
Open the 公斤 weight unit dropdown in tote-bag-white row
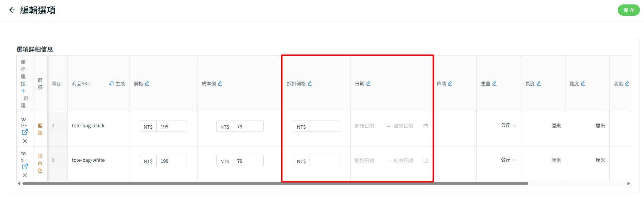508,160
